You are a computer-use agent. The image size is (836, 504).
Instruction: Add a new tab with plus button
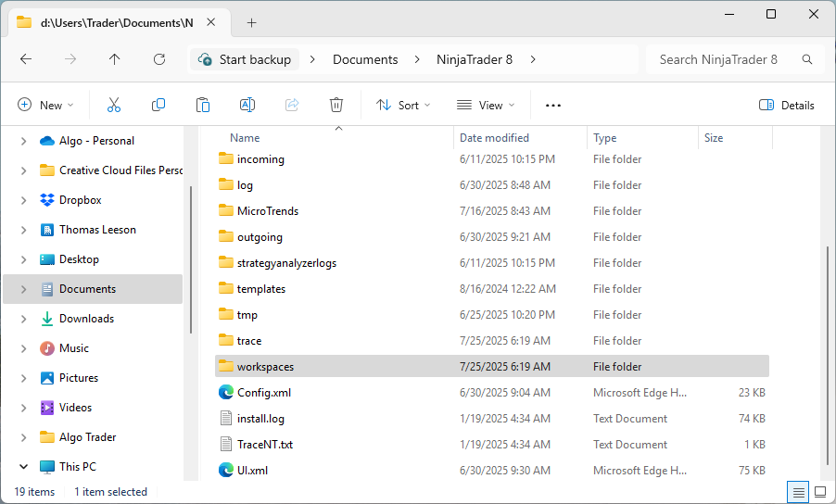(252, 22)
